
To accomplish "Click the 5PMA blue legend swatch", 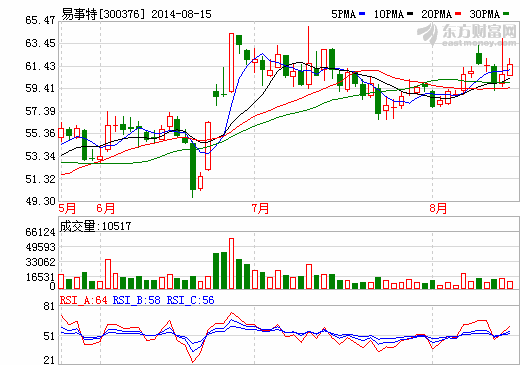I will point(362,14).
